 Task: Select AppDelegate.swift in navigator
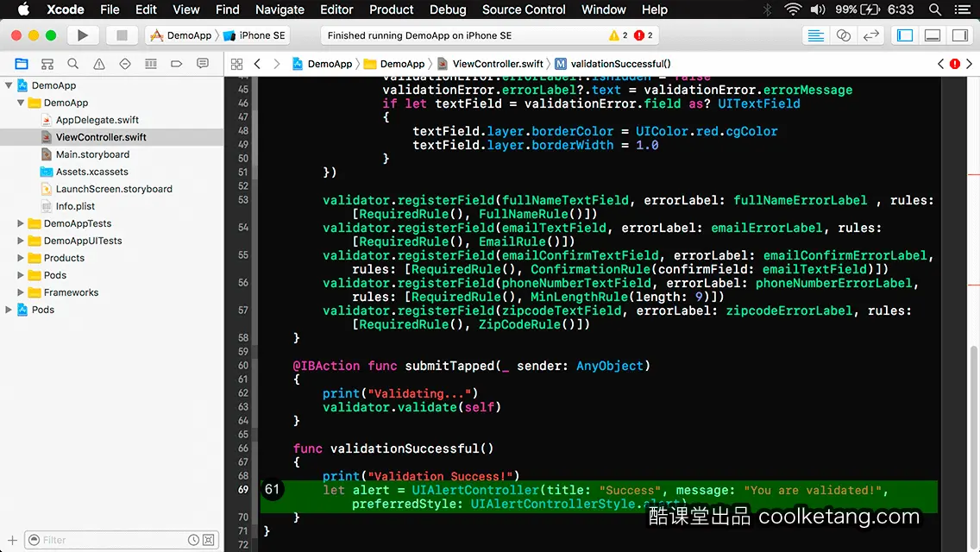tap(97, 120)
